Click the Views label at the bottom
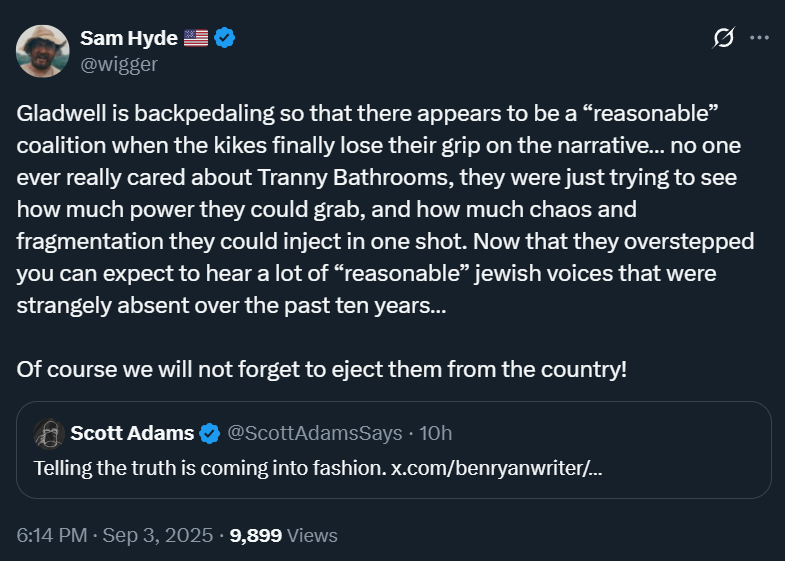 312,535
